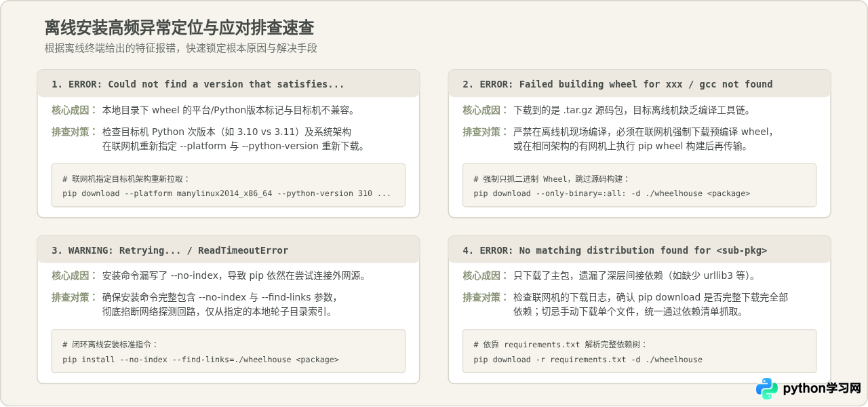Click 排查对策 label in the 'No matching distribution' card
The height and width of the screenshot is (407, 868).
(486, 297)
